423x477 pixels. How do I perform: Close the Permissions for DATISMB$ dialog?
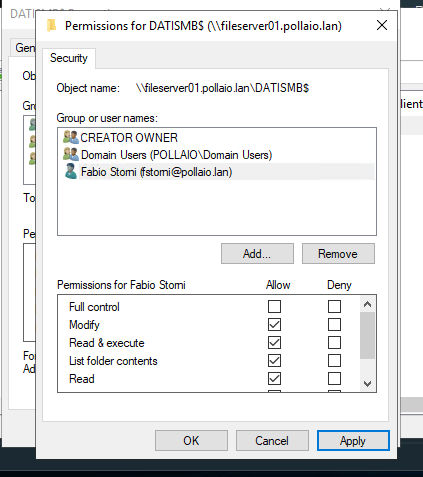click(x=382, y=25)
